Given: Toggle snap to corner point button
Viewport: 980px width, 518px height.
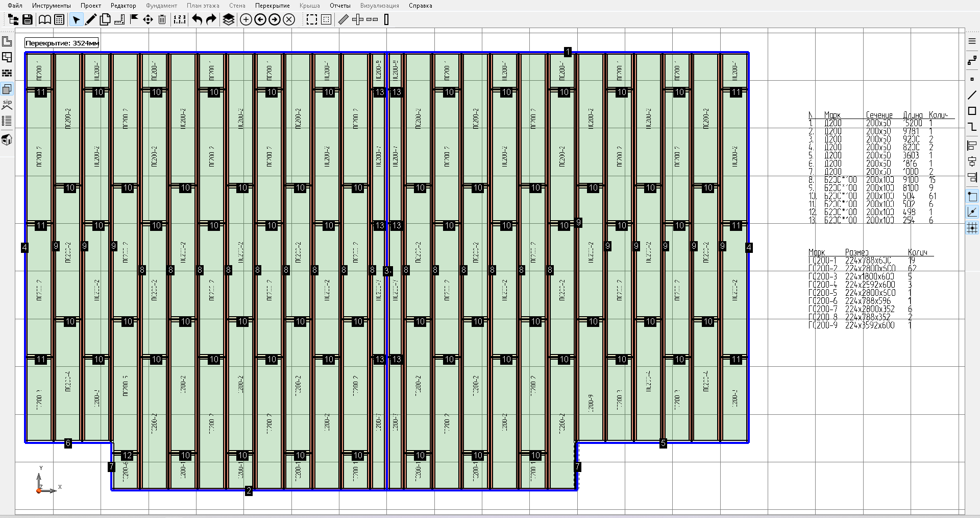Looking at the screenshot, I should 972,197.
